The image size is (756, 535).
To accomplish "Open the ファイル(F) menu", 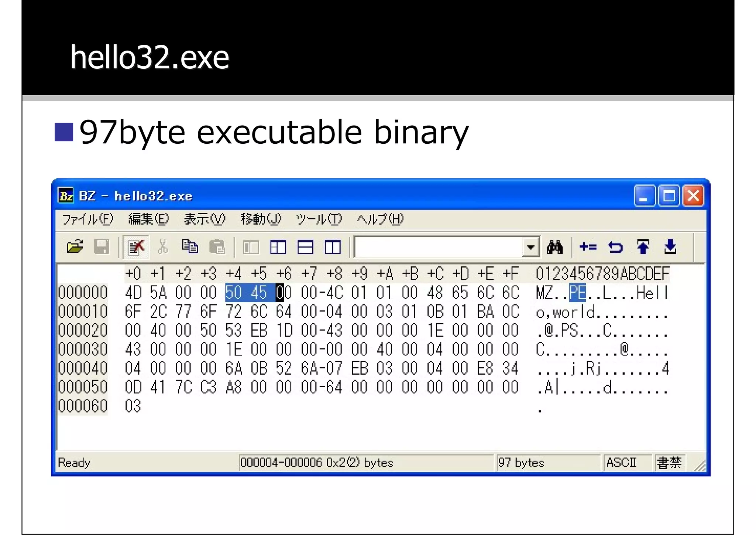I will coord(87,219).
